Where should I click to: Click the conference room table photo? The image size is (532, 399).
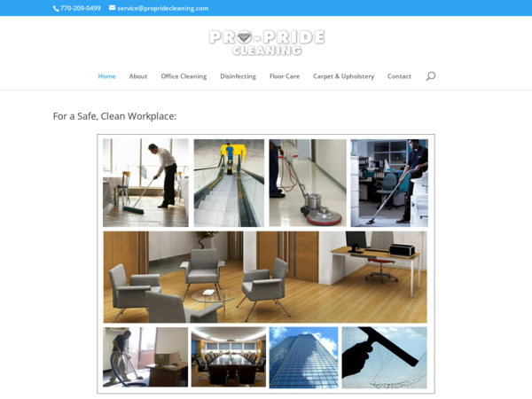click(x=229, y=357)
